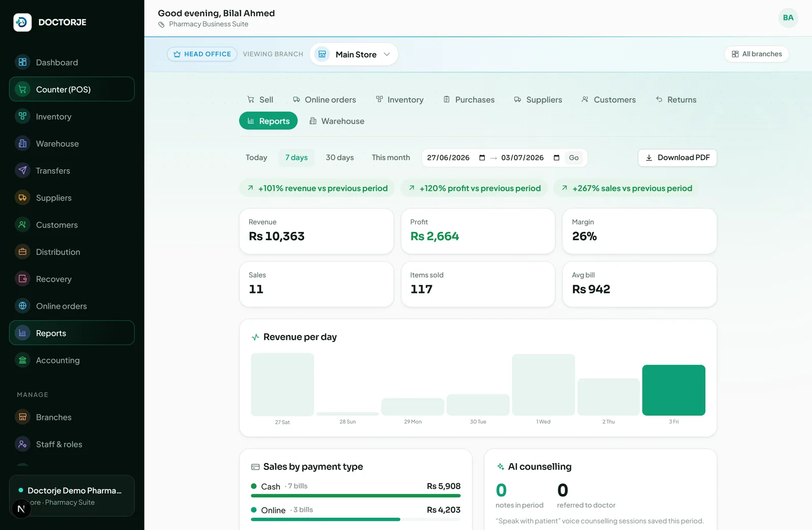Select the 30 days range filter

340,157
